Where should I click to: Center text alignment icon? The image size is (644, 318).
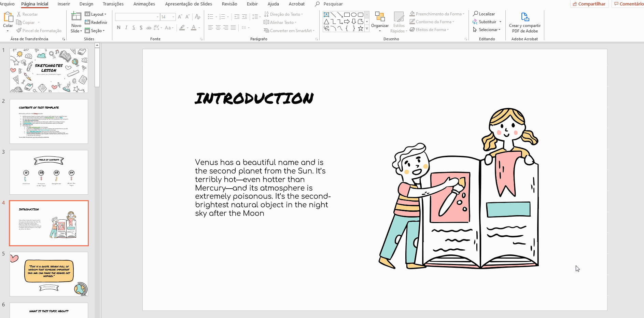click(x=218, y=28)
